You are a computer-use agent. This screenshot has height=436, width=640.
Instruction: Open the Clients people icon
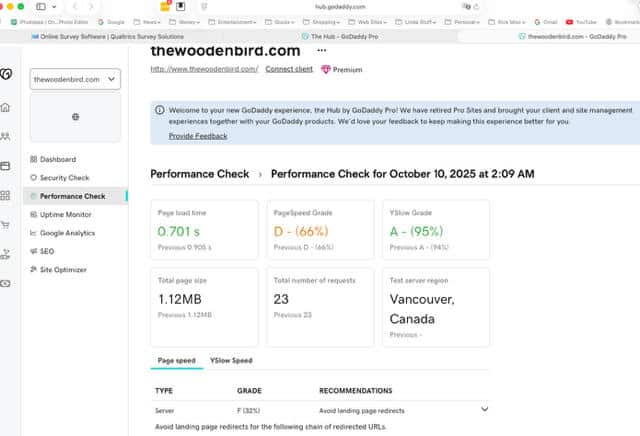tap(5, 136)
